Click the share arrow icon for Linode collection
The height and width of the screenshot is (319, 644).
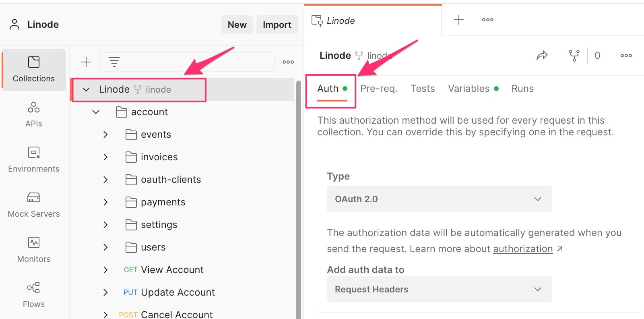click(x=542, y=56)
